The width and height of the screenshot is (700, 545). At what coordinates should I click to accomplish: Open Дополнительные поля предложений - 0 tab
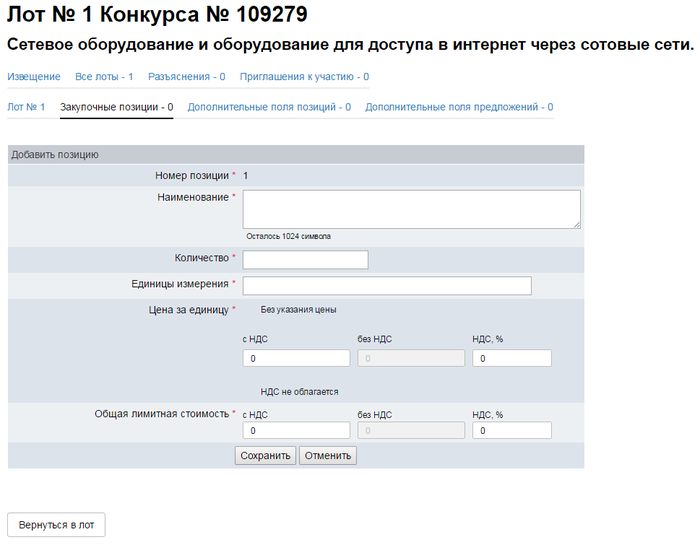tap(458, 107)
